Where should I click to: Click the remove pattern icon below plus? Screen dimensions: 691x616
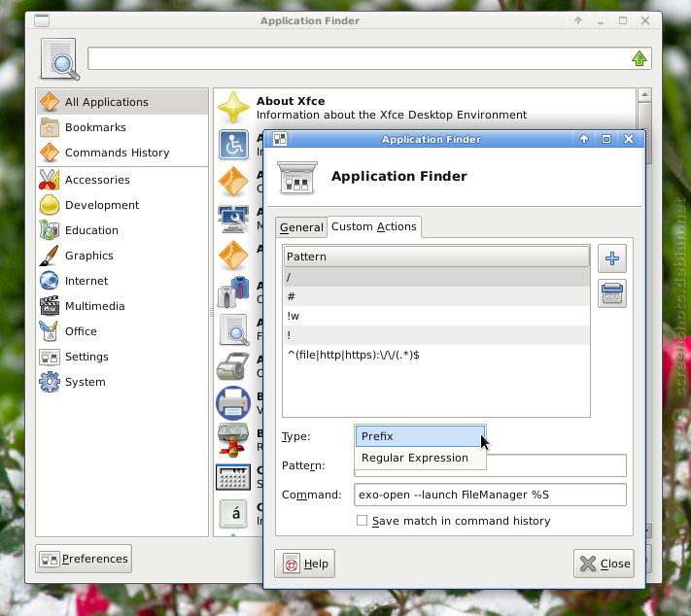tap(611, 293)
